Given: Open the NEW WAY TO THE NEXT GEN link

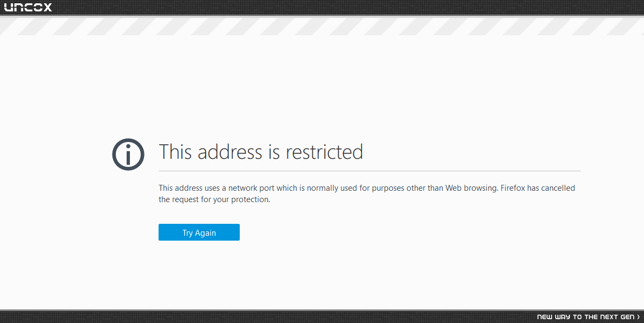Looking at the screenshot, I should coord(588,317).
